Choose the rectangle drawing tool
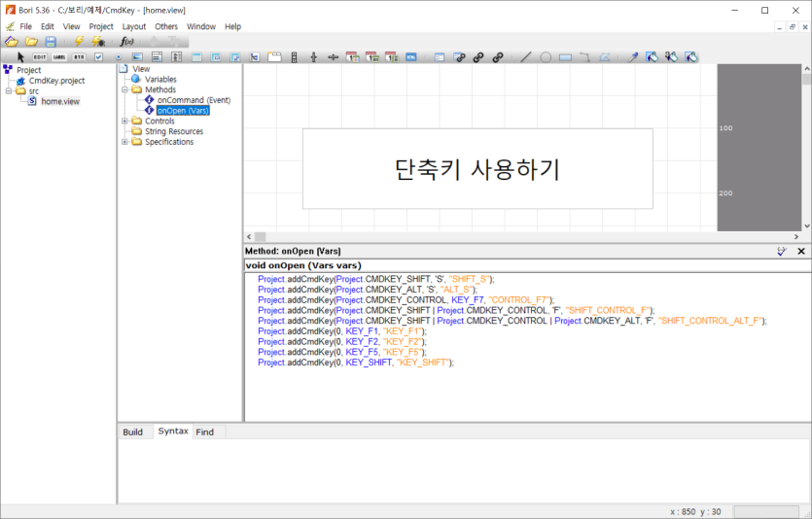The width and height of the screenshot is (812, 519). pyautogui.click(x=565, y=57)
